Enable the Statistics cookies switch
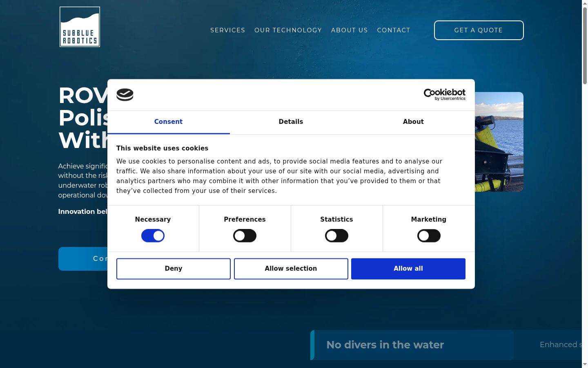 point(336,236)
